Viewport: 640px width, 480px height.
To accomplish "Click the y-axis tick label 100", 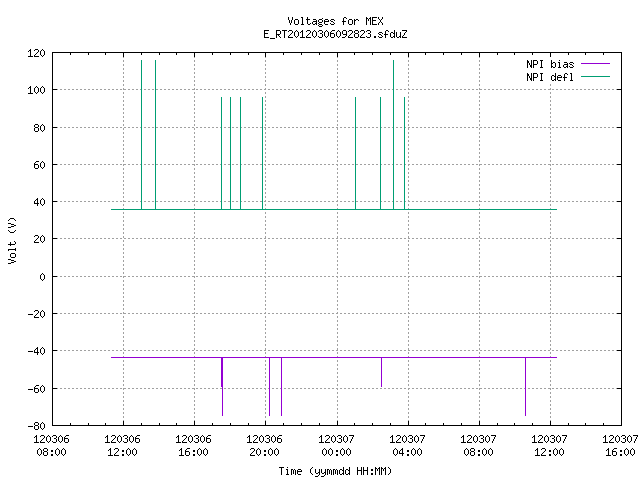I will coord(36,90).
